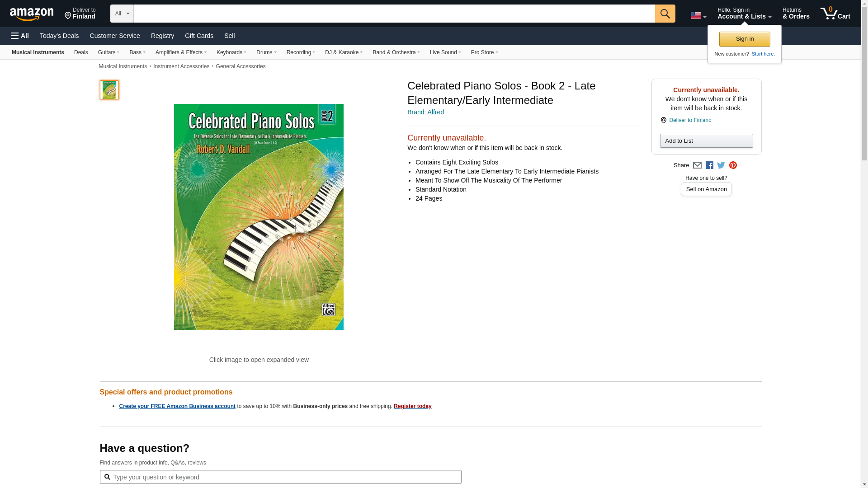Open Today's Deals from the navigation bar
Viewport: 868px width, 488px height.
[59, 36]
